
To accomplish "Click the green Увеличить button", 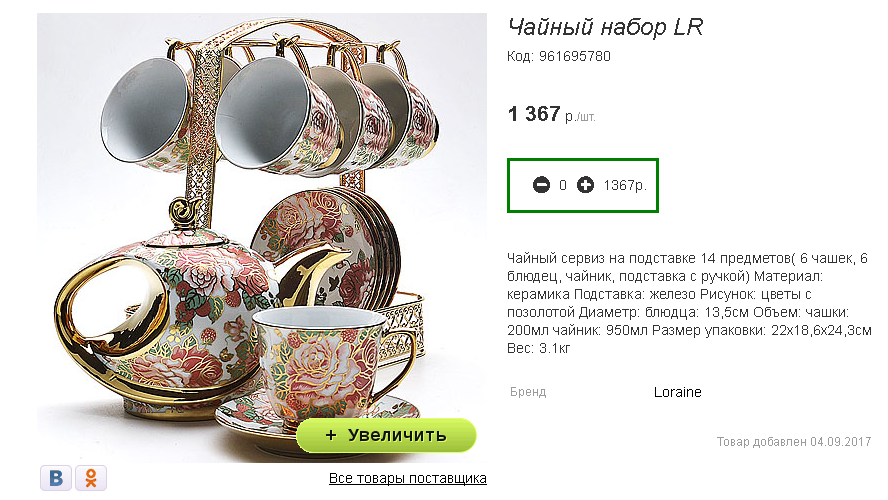I will (386, 435).
